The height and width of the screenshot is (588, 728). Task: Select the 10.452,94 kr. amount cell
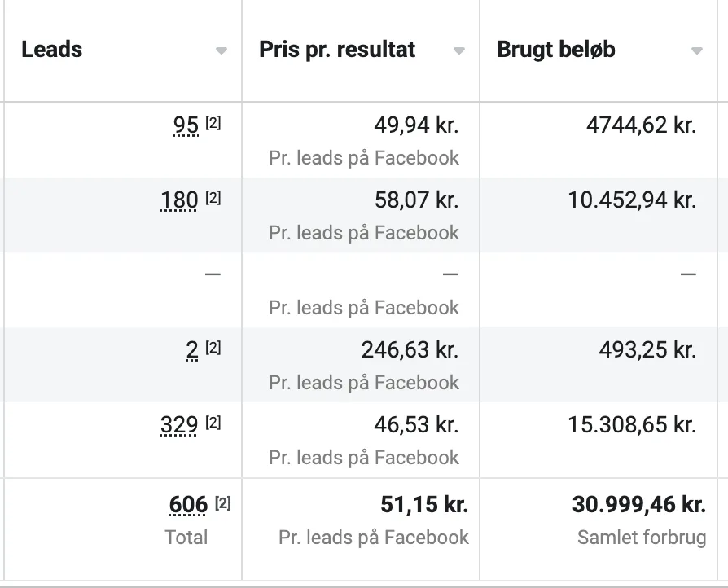(x=632, y=200)
